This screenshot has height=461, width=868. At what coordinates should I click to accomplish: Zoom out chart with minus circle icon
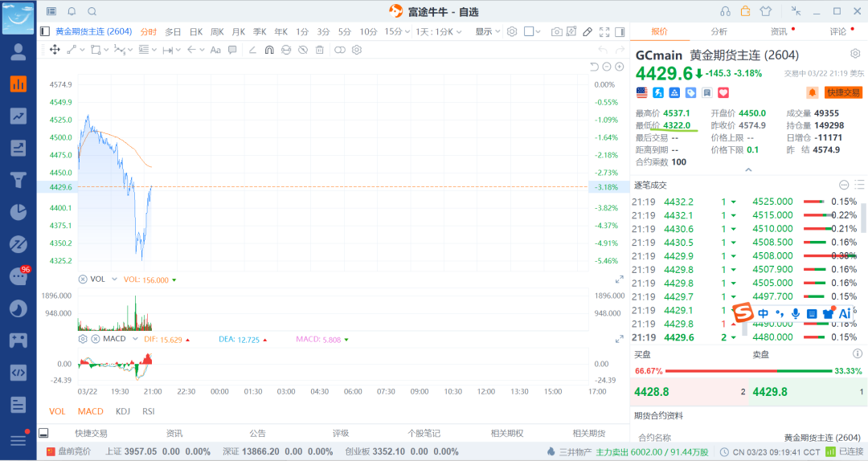607,67
